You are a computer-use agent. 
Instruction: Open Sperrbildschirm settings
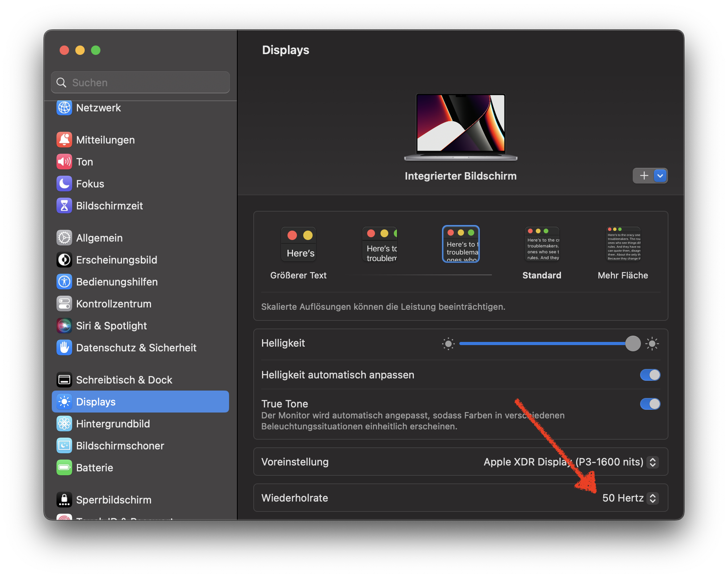coord(140,500)
